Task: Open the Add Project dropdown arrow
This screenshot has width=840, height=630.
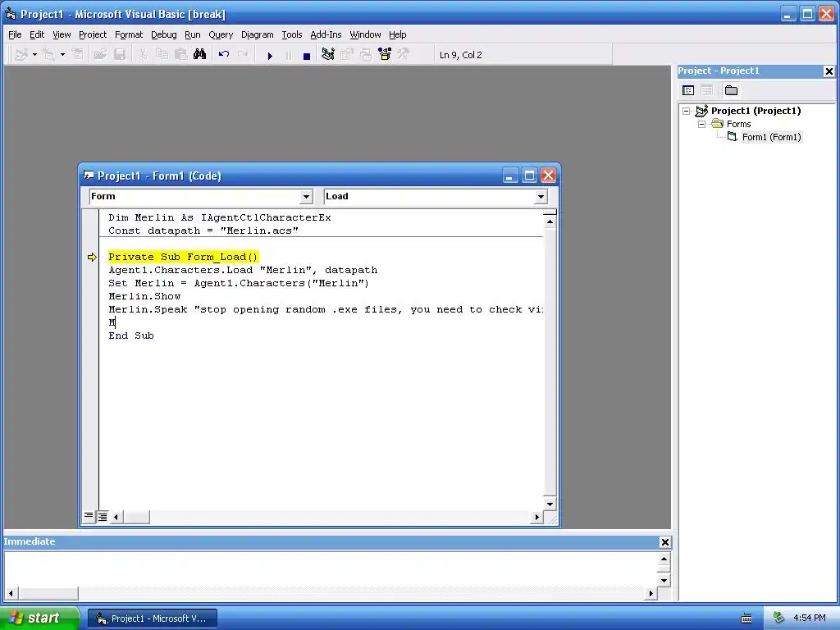Action: 34,55
